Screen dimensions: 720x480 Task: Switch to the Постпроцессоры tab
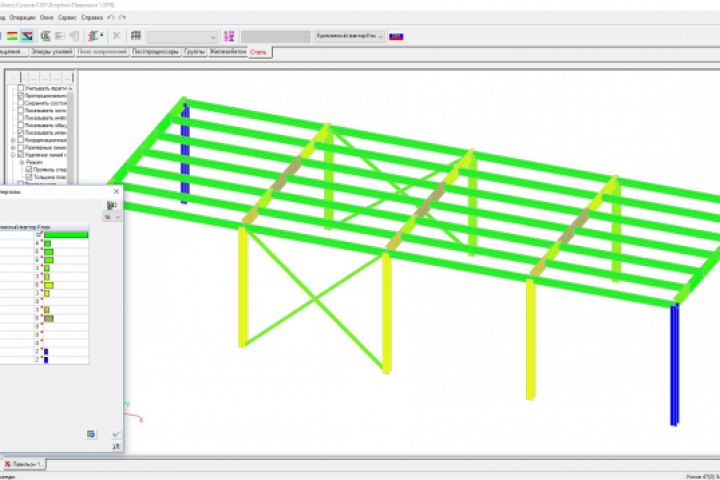[155, 52]
